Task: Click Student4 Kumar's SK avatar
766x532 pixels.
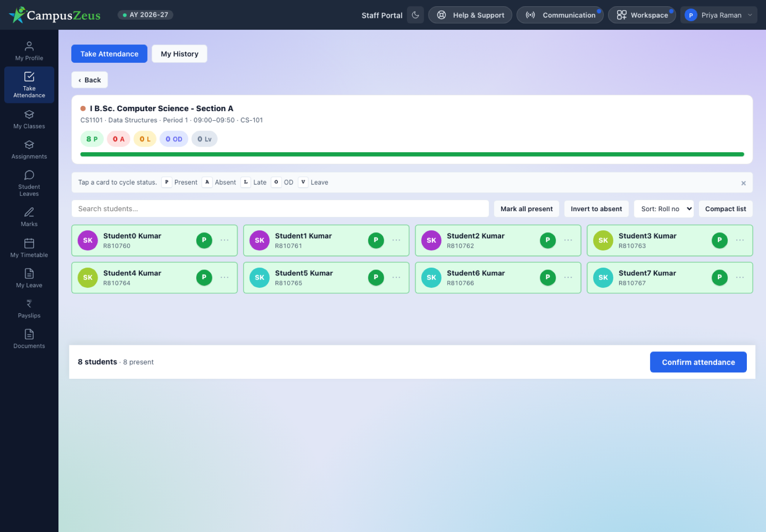Action: point(88,278)
